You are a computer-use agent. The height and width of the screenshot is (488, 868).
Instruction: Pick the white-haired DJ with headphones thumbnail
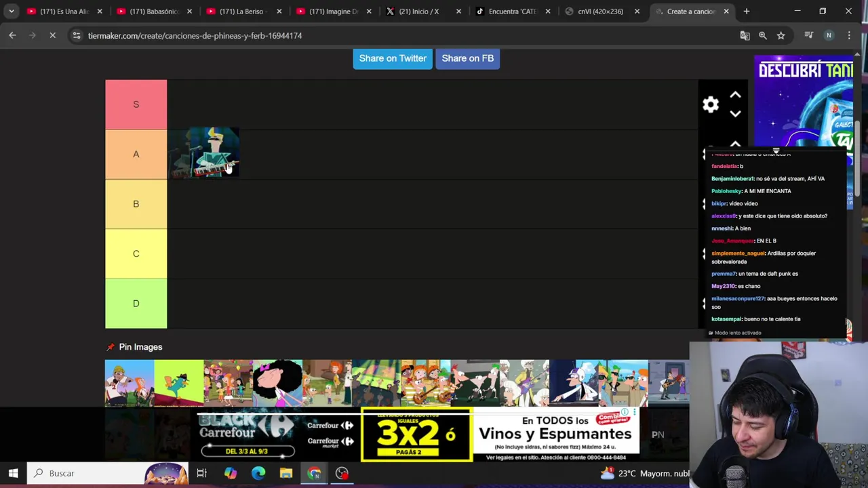click(x=574, y=383)
